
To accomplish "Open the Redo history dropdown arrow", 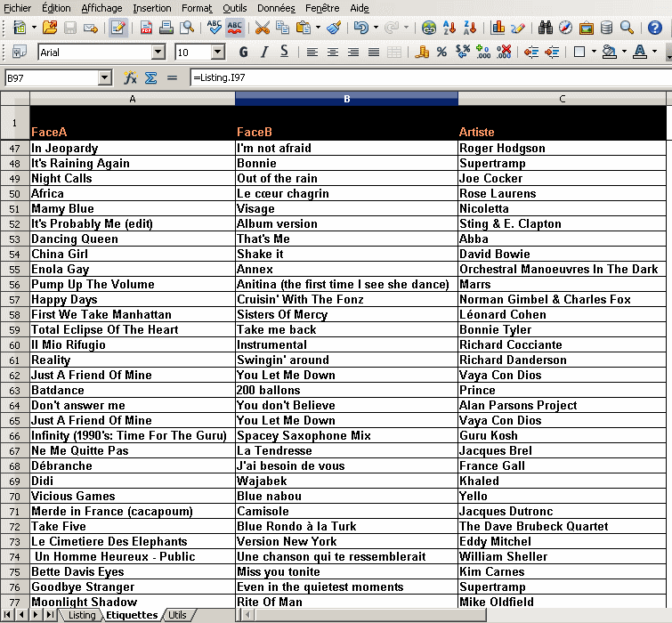I will pyautogui.click(x=406, y=28).
